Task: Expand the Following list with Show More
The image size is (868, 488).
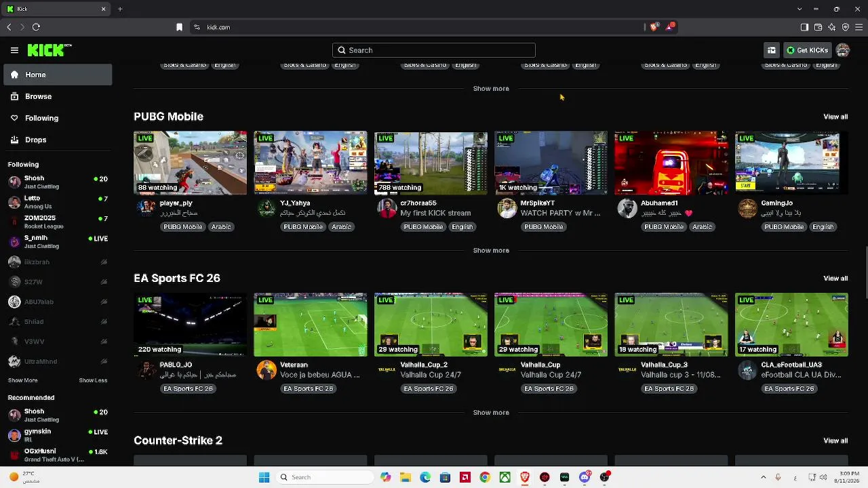Action: click(23, 380)
